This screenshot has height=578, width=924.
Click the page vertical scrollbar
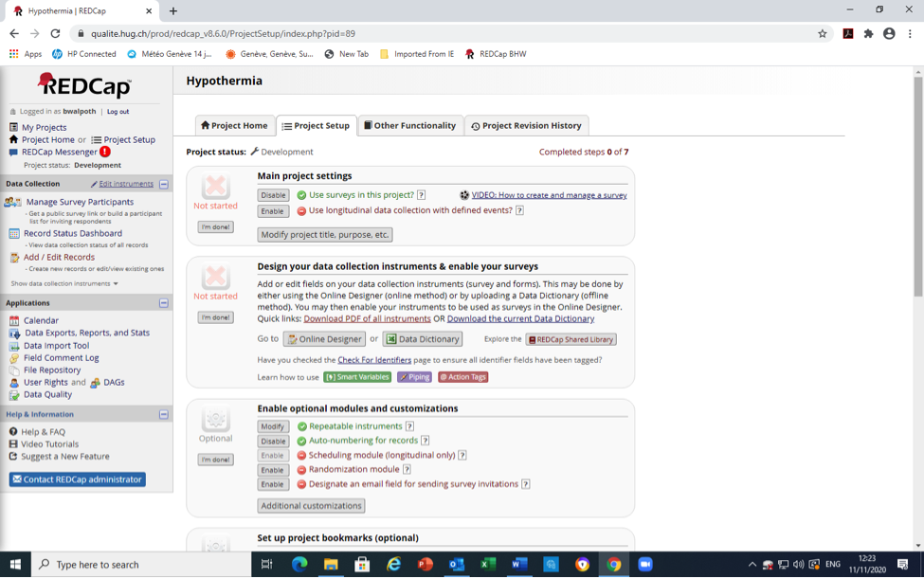[918, 186]
